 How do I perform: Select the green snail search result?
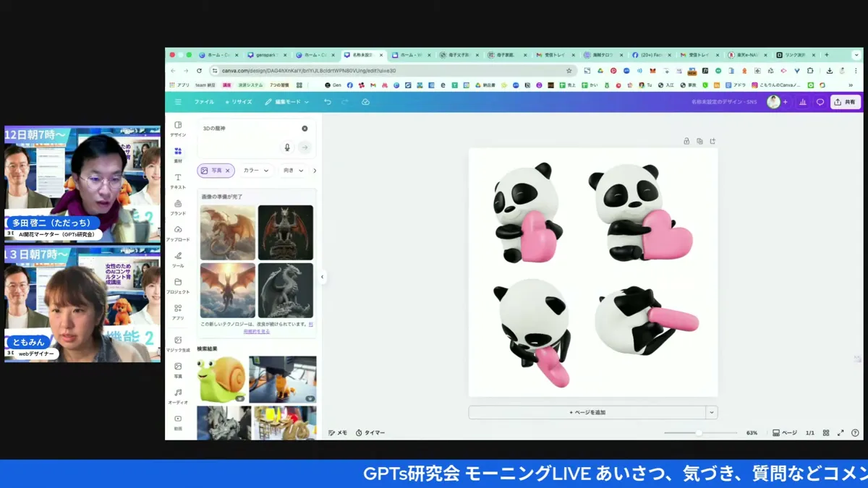point(221,380)
